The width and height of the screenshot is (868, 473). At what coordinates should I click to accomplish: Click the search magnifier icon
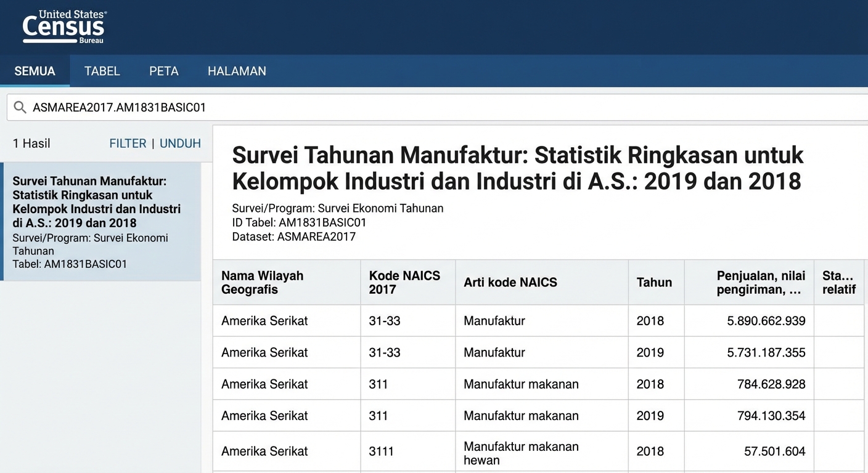[20, 107]
